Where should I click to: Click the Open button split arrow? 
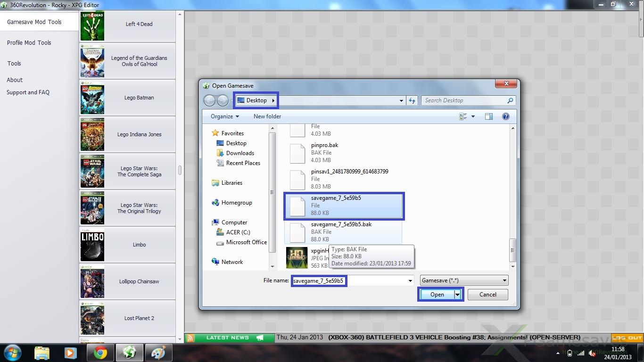point(457,295)
